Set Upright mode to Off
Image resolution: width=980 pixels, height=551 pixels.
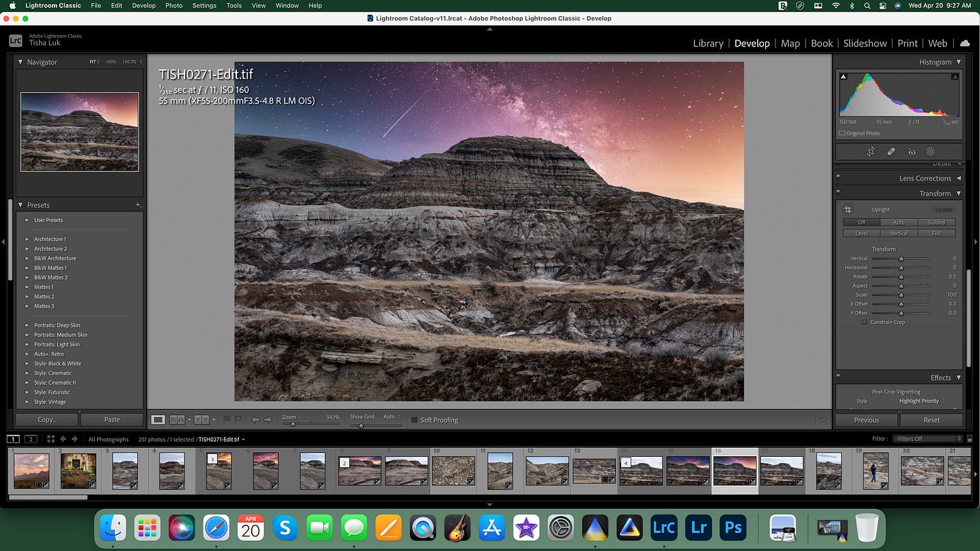tap(862, 223)
